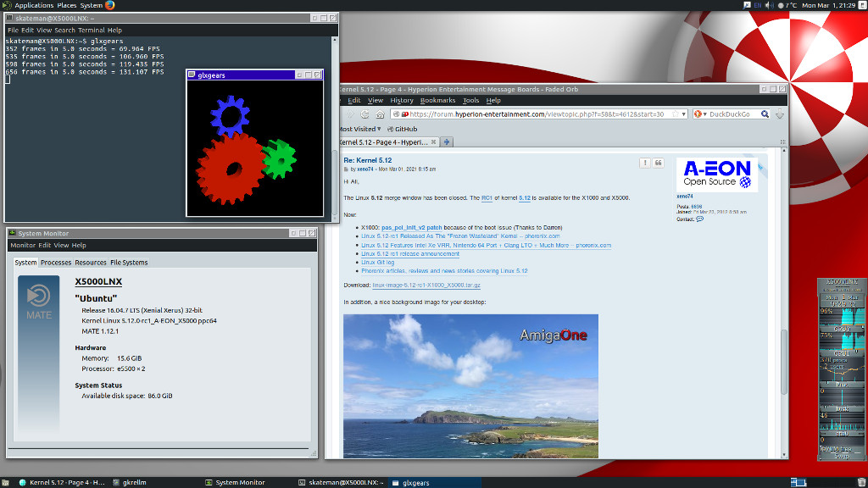Click the X5000LNX hostname heading
Viewport: 868px width, 488px height.
[98, 281]
